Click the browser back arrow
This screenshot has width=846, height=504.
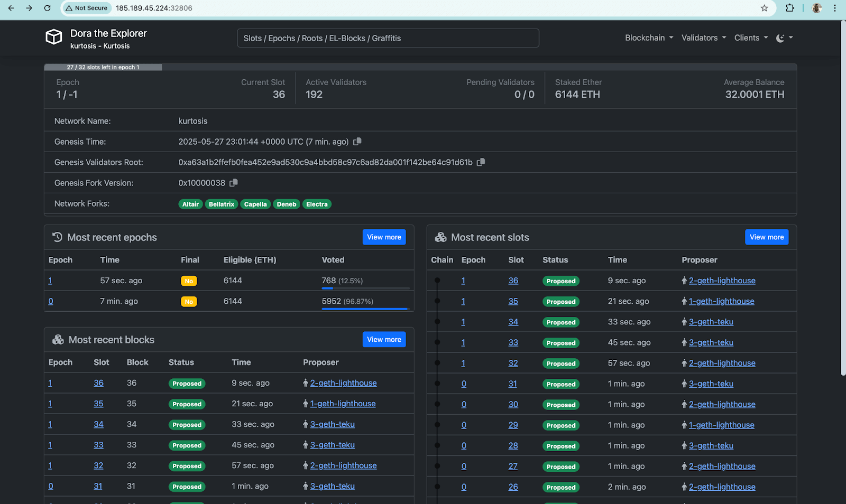click(11, 8)
